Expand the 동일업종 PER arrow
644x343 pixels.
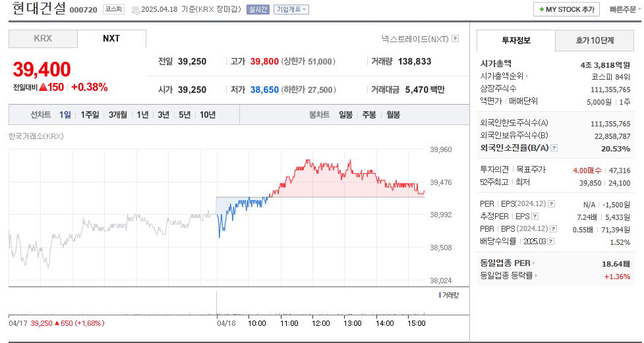click(x=533, y=263)
